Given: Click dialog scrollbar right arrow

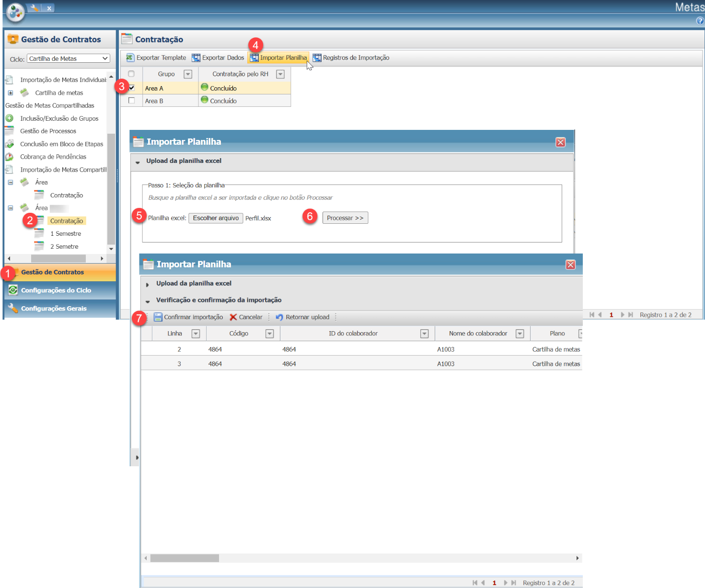Looking at the screenshot, I should coord(578,558).
